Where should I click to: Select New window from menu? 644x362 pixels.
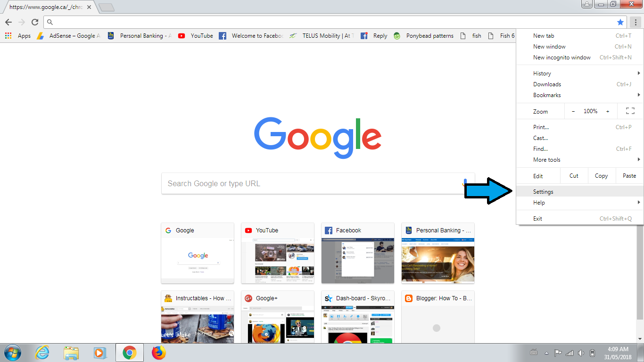coord(580,47)
